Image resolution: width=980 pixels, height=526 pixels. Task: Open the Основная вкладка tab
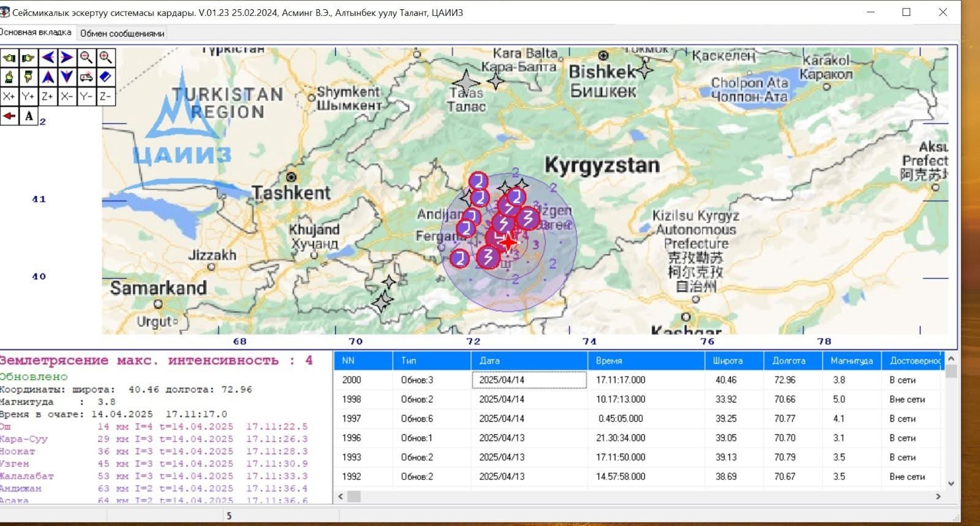(36, 32)
